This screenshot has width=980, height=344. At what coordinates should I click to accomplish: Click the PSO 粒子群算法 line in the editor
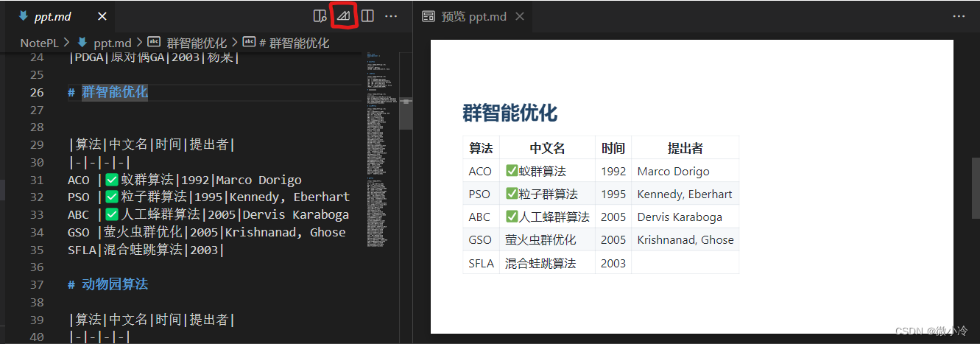[x=209, y=197]
